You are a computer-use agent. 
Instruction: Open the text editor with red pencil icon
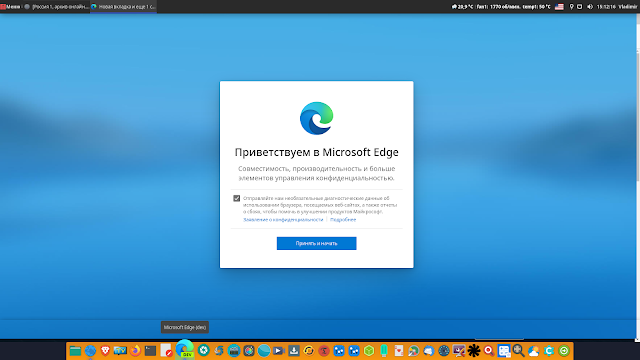coord(166,351)
